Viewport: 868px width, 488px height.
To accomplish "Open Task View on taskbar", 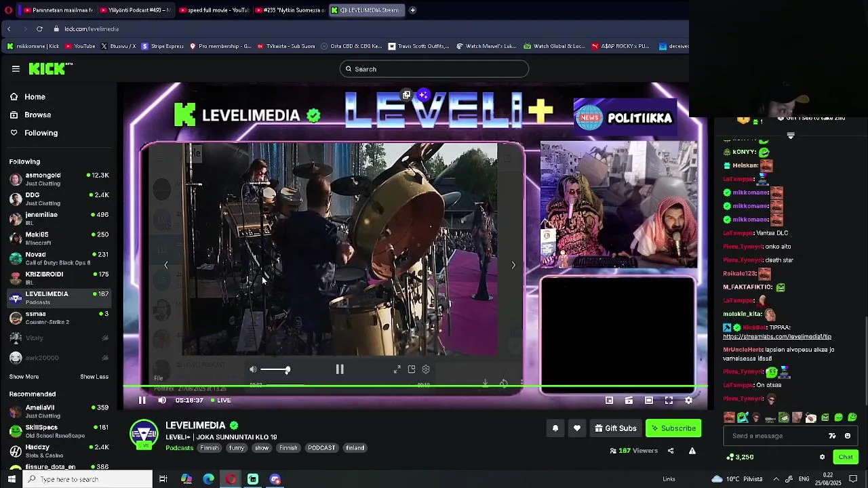I will click(163, 479).
